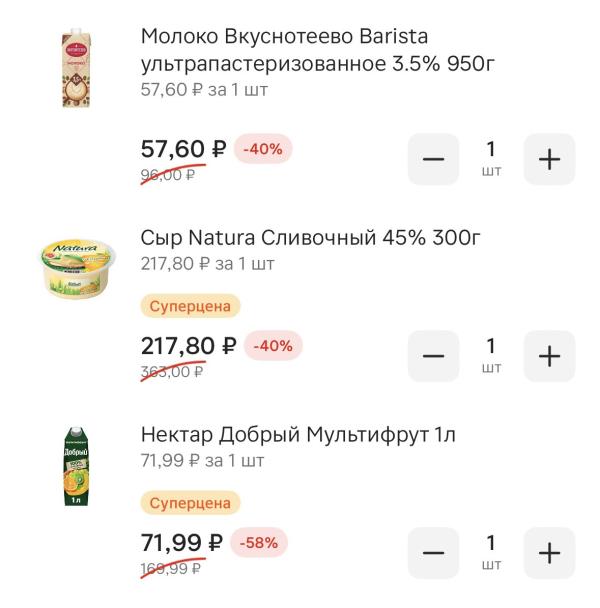The height and width of the screenshot is (608, 600).
Task: Click the 57,60 ₽ milk price
Action: coord(183,149)
